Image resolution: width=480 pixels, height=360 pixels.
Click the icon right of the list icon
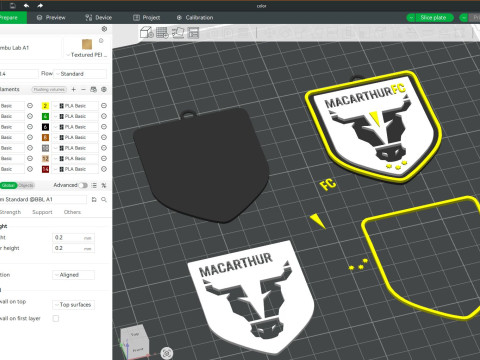(104, 185)
